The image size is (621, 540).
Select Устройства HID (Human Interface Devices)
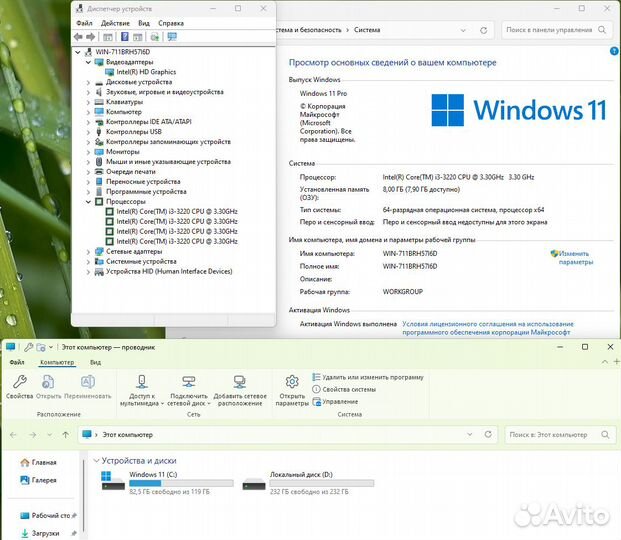[169, 271]
